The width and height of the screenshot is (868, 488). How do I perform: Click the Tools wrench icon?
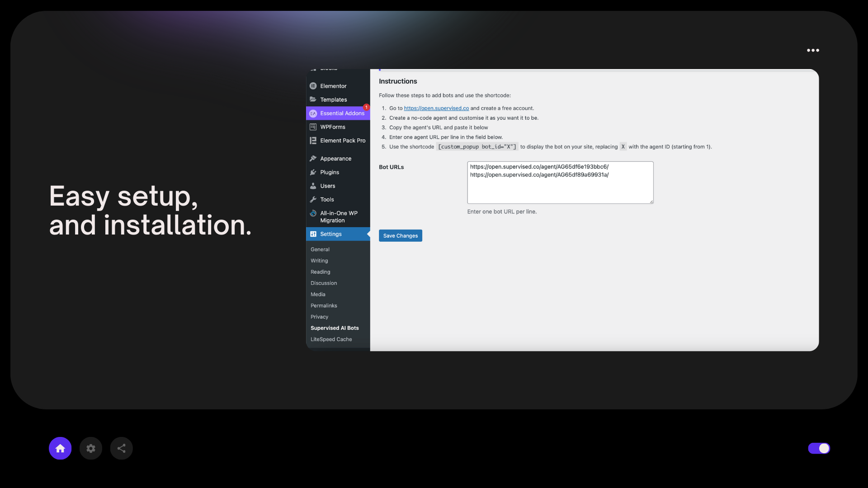click(x=313, y=199)
